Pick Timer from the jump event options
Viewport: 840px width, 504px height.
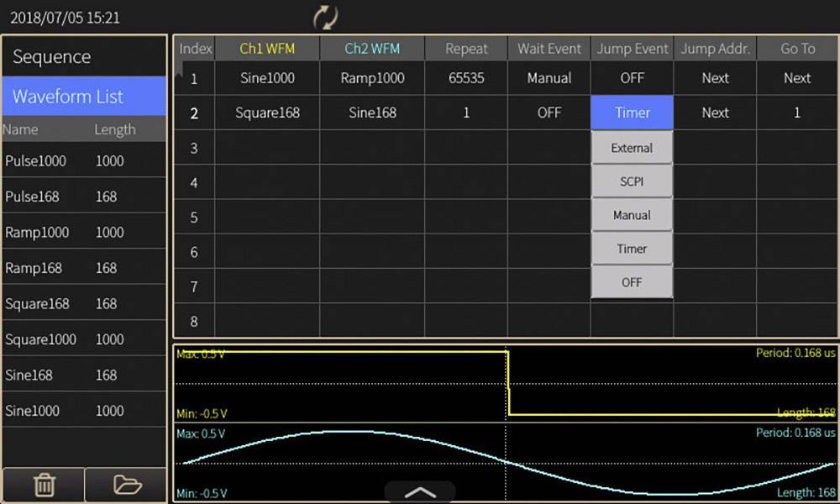632,248
